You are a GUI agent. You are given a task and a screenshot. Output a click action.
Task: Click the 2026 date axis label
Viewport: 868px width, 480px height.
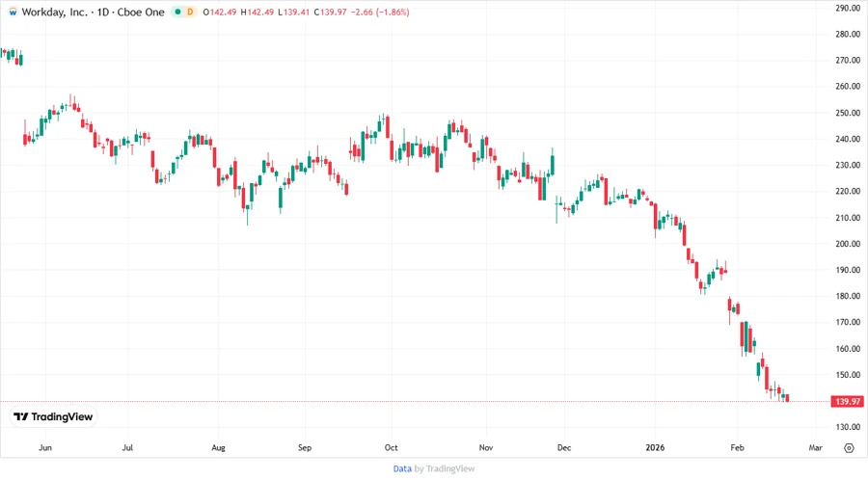coord(655,448)
